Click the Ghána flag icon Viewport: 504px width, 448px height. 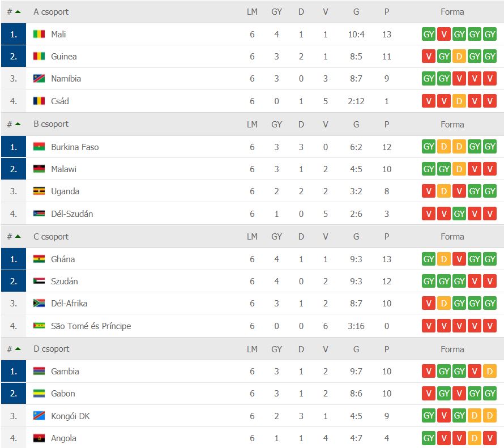(x=39, y=259)
